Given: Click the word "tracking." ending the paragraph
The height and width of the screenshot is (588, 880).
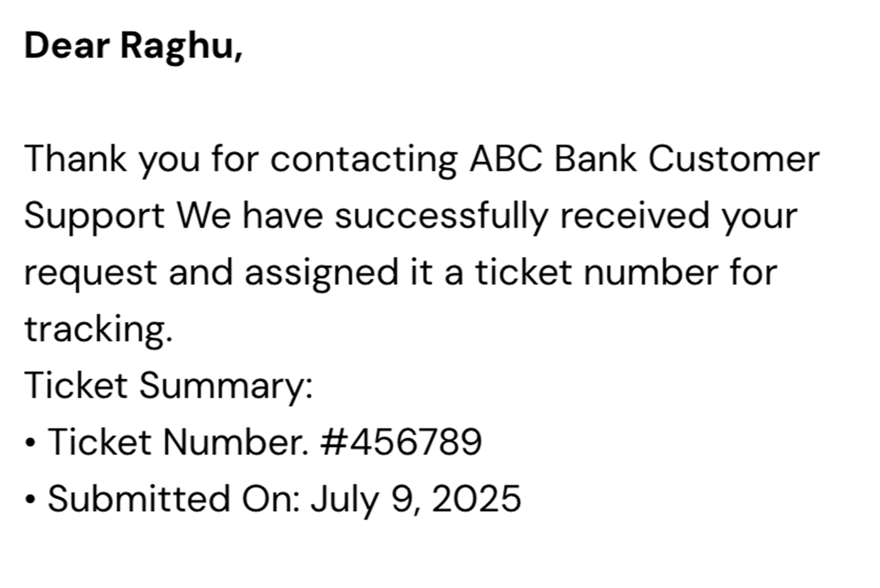Looking at the screenshot, I should coord(98,329).
